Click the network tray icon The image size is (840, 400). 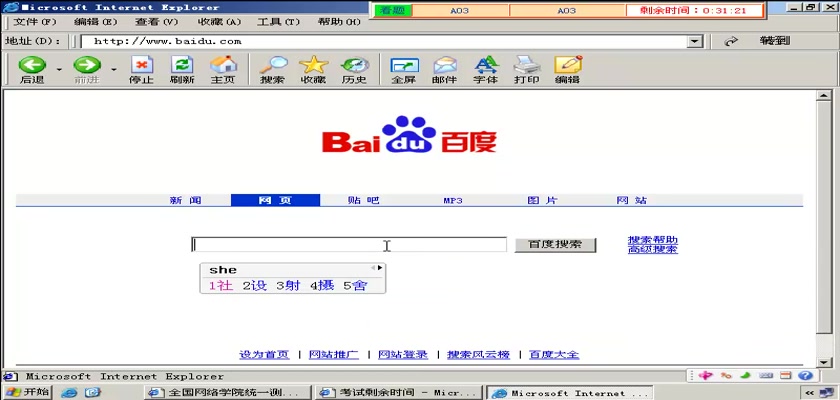pyautogui.click(x=826, y=393)
